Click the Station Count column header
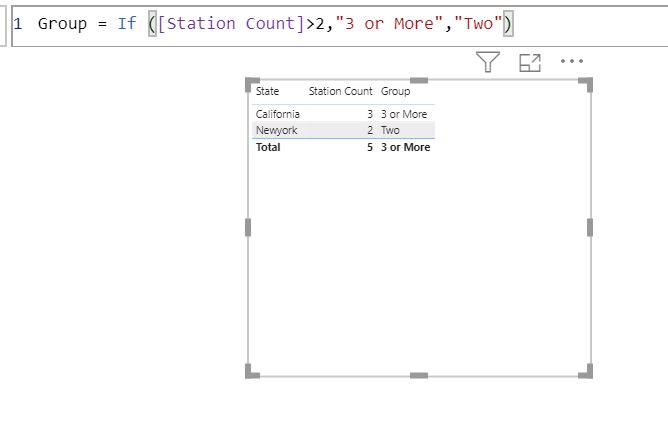This screenshot has height=431, width=668. 340,91
